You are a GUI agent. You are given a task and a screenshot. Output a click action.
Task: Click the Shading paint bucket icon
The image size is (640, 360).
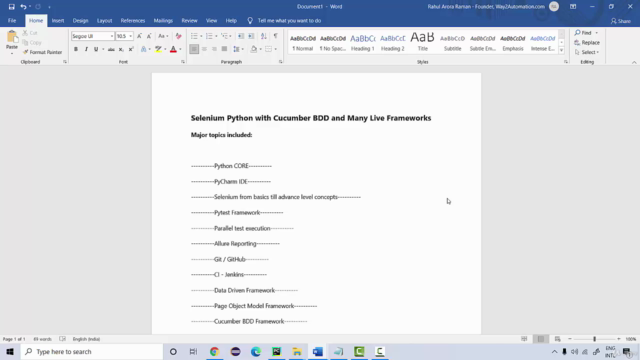click(x=253, y=49)
